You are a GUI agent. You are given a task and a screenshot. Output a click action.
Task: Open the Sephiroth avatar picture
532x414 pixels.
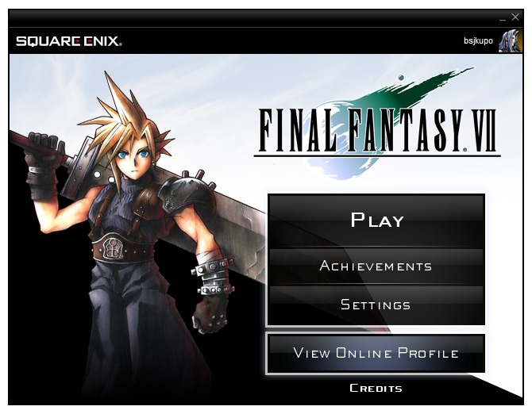pos(510,40)
